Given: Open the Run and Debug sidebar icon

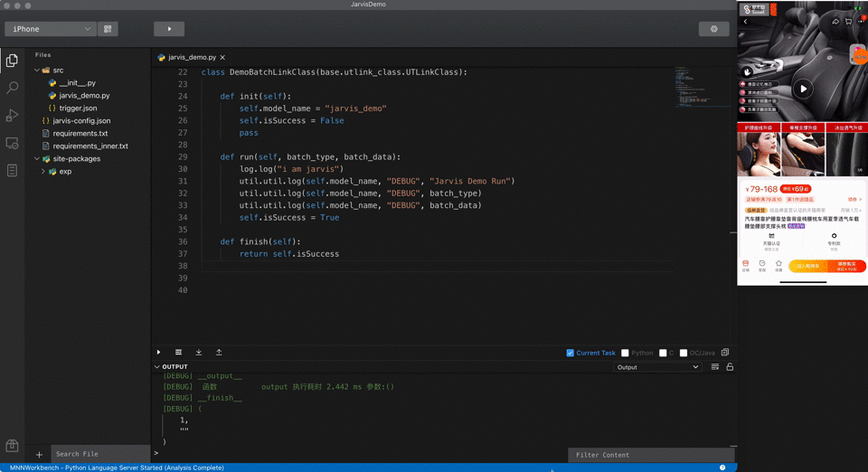Looking at the screenshot, I should point(12,115).
